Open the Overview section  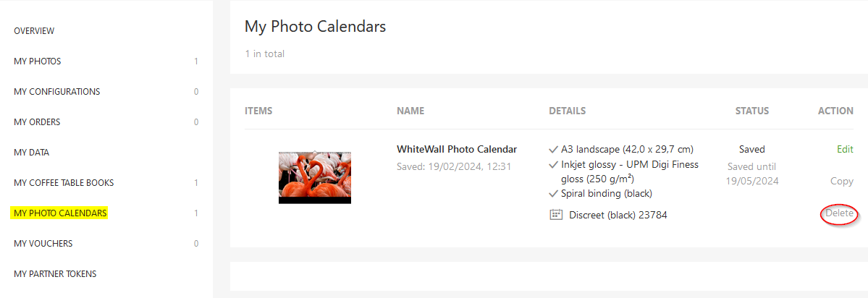click(x=34, y=31)
